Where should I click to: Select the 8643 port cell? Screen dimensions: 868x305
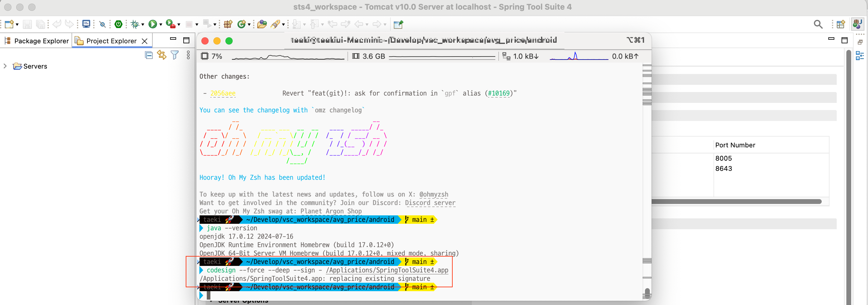pyautogui.click(x=723, y=168)
